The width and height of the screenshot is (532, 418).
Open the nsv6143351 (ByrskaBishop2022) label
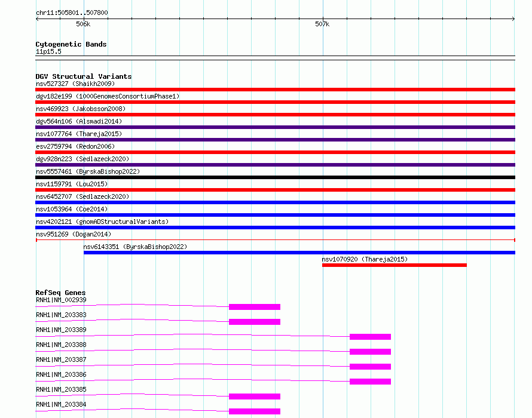point(135,247)
